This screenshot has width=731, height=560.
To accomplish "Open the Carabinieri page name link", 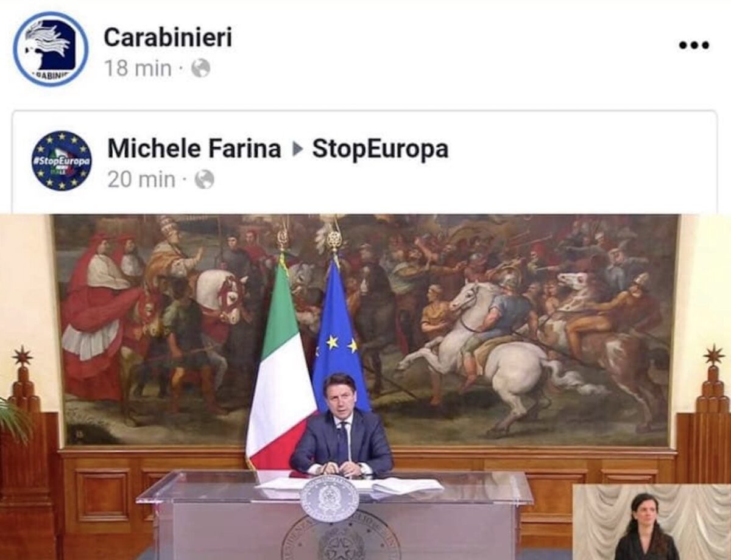I will pyautogui.click(x=168, y=38).
